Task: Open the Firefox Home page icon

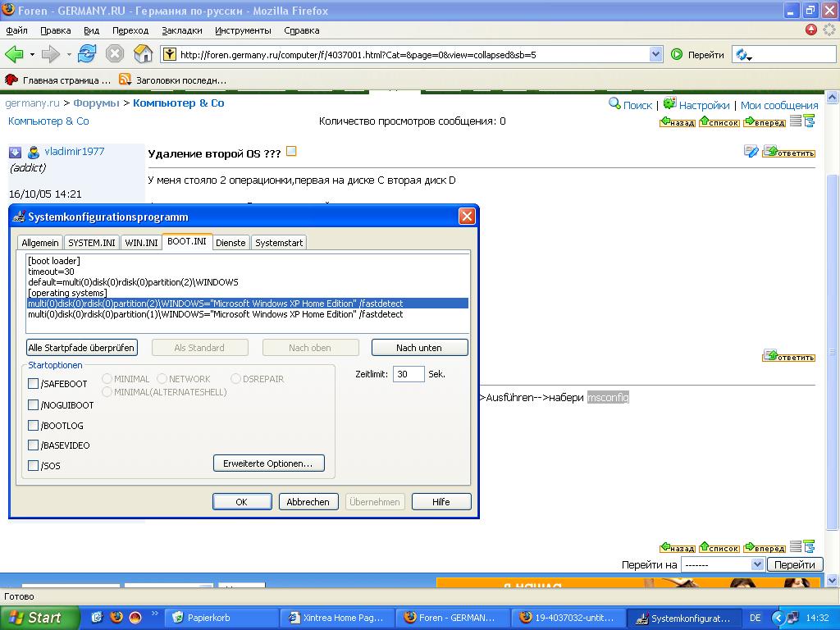Action: pyautogui.click(x=143, y=54)
